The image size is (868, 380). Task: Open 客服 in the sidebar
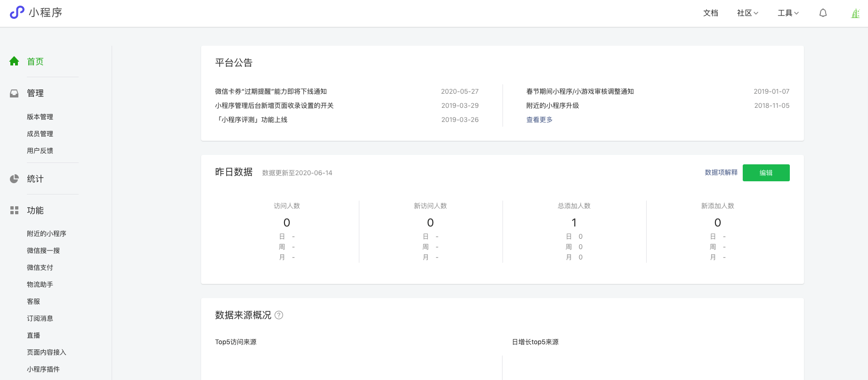[33, 301]
